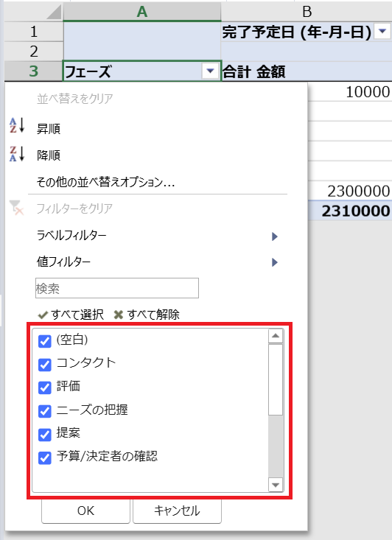Confirm the filter with the OK button
Viewport: 392px width, 540px height.
coord(85,511)
